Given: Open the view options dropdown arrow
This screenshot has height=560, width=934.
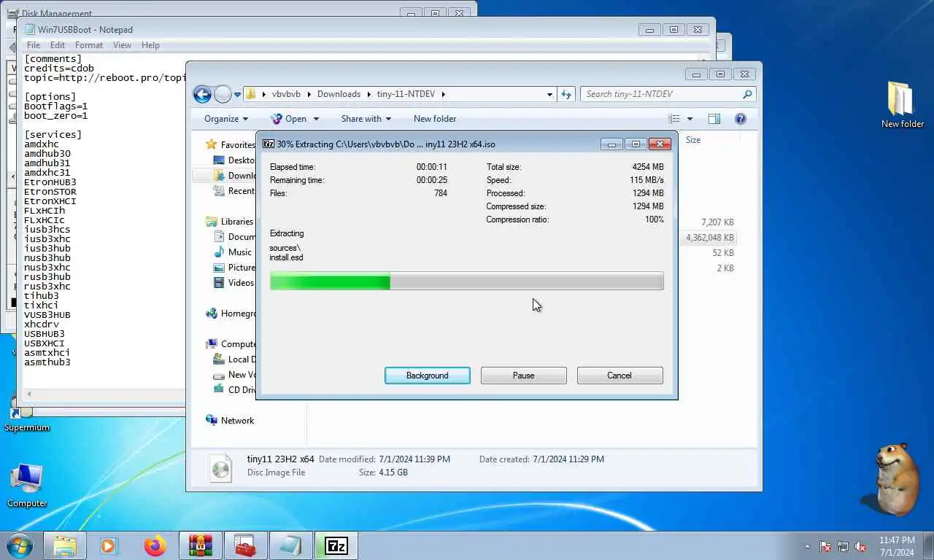Looking at the screenshot, I should (690, 119).
